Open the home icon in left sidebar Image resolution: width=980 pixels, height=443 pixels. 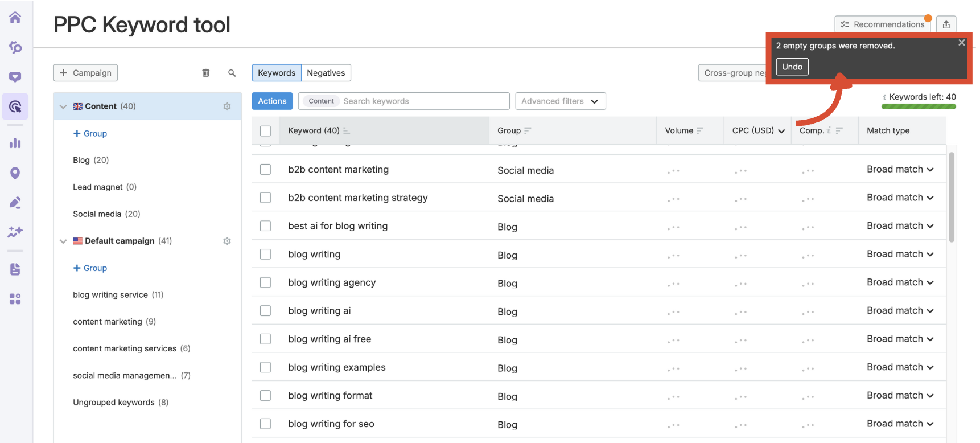pyautogui.click(x=15, y=18)
